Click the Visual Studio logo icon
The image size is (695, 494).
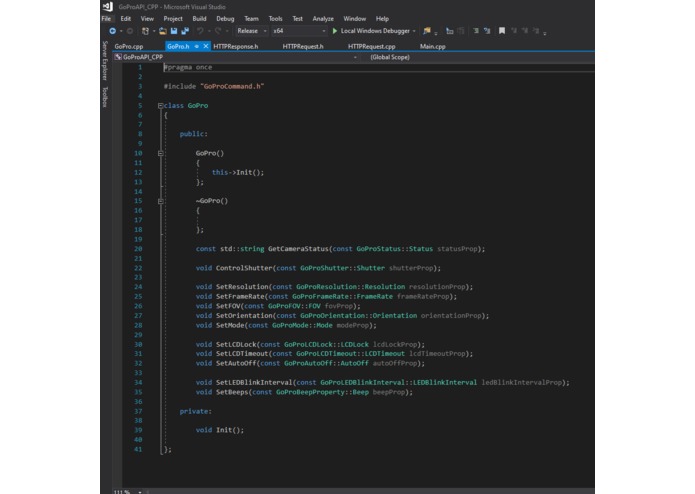click(108, 7)
